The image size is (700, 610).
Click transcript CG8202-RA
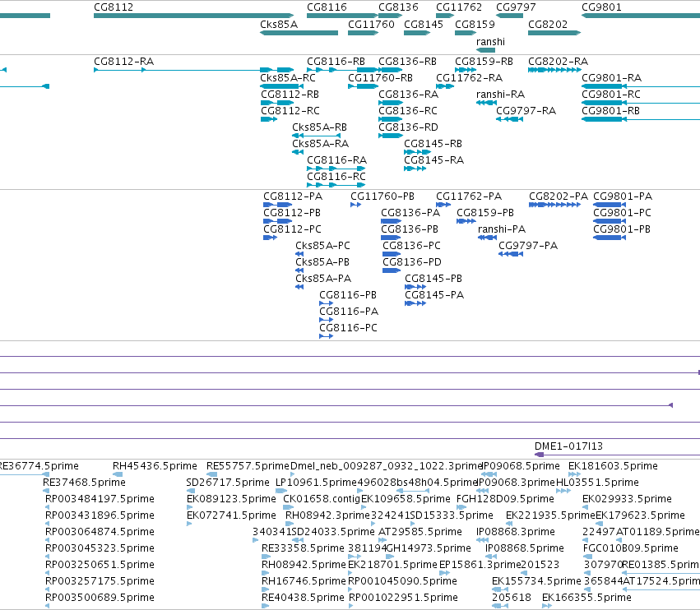(554, 70)
